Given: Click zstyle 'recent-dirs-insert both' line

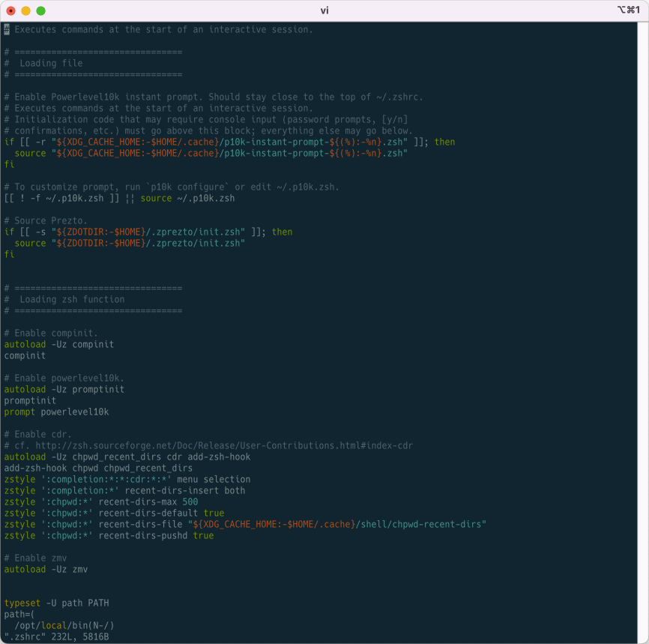Looking at the screenshot, I should pos(124,491).
